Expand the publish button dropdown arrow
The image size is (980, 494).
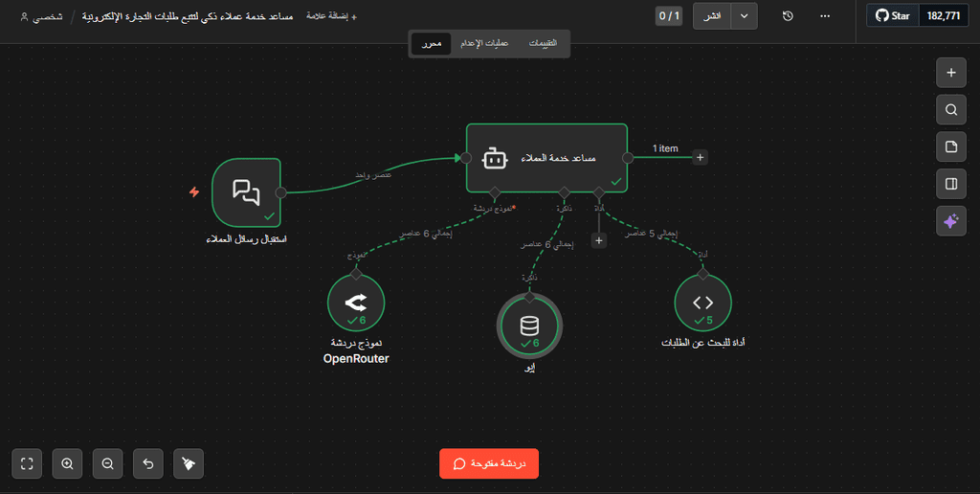click(x=745, y=16)
